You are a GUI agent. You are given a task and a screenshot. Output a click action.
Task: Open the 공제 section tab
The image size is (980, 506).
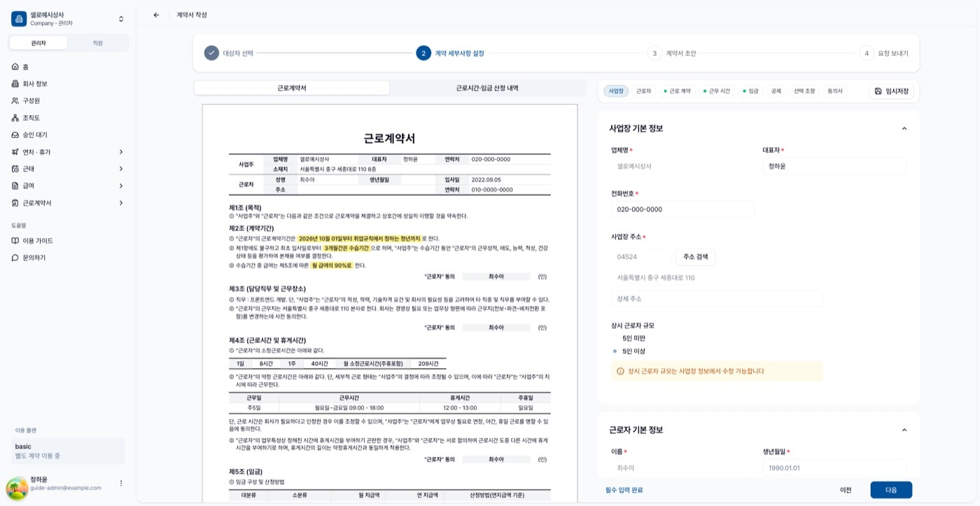(776, 91)
